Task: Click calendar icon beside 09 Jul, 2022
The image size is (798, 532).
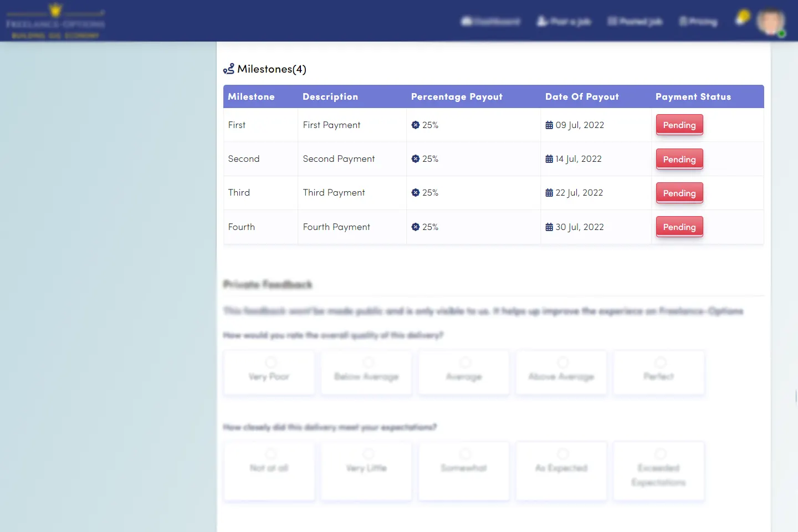Action: click(x=549, y=125)
